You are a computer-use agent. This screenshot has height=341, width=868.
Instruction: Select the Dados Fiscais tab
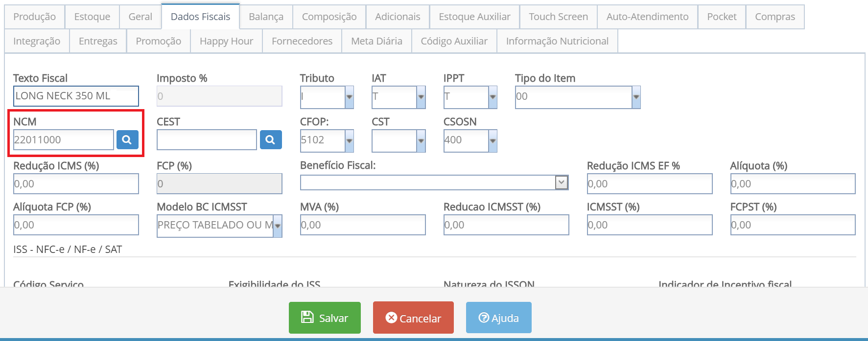tap(200, 17)
